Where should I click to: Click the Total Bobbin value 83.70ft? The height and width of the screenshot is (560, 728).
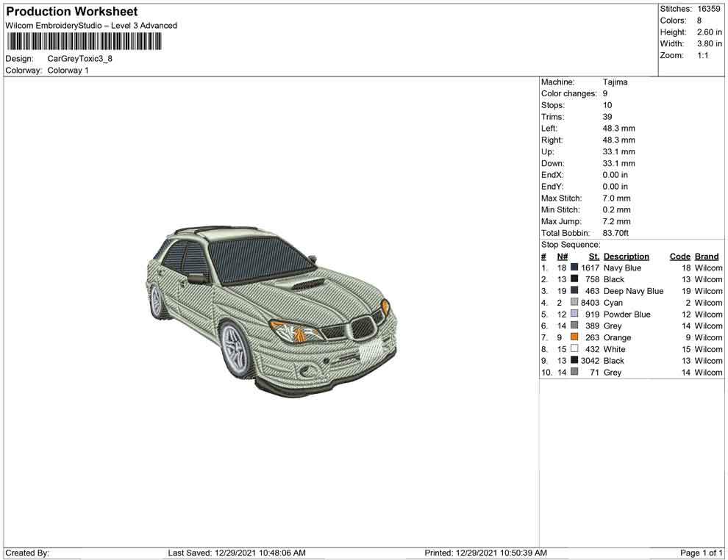pos(617,232)
